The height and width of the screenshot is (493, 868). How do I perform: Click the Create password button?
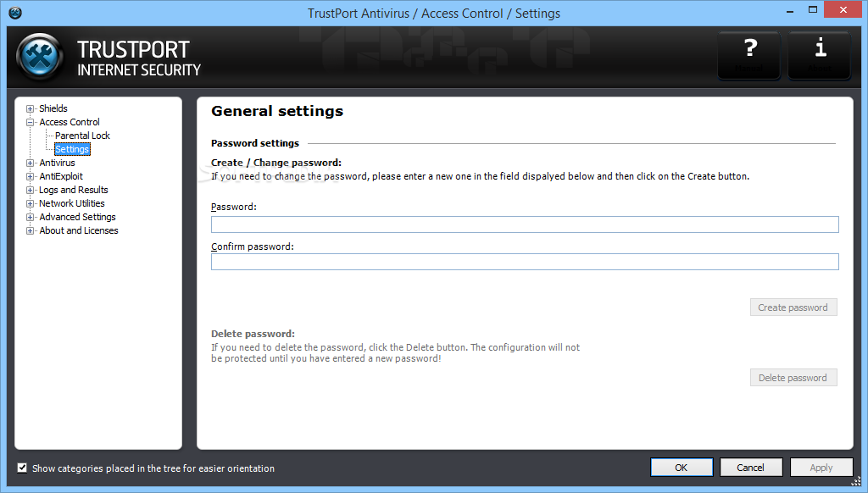click(x=793, y=307)
